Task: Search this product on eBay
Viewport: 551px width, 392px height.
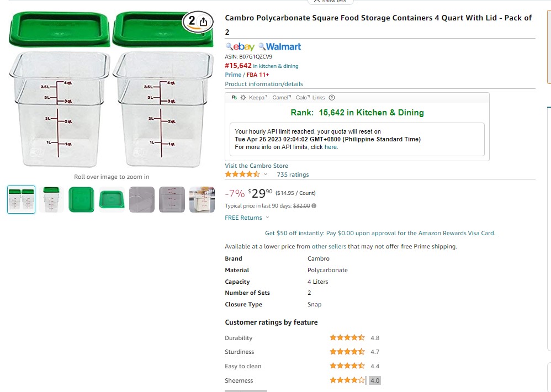Action: coord(240,47)
